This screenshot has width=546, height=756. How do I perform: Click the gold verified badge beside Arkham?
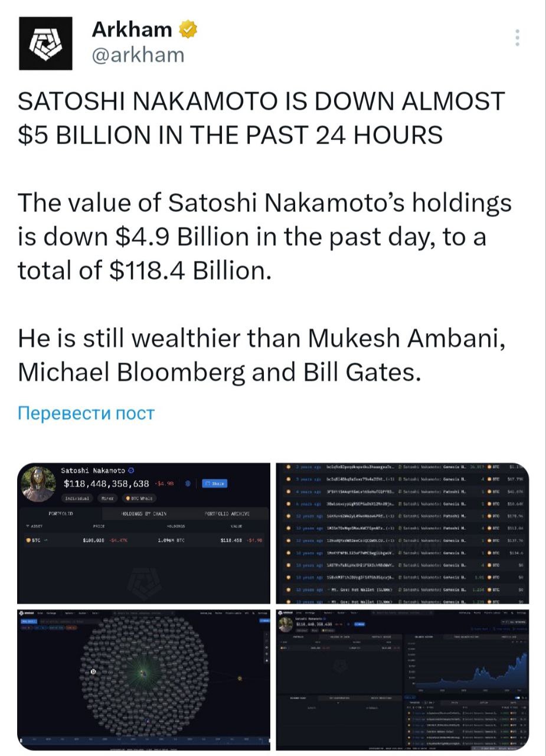[x=188, y=29]
